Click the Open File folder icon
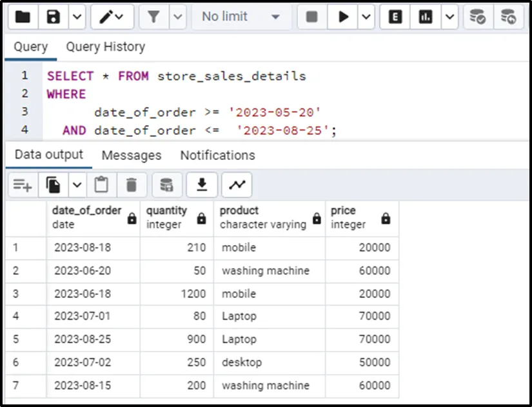 (23, 17)
